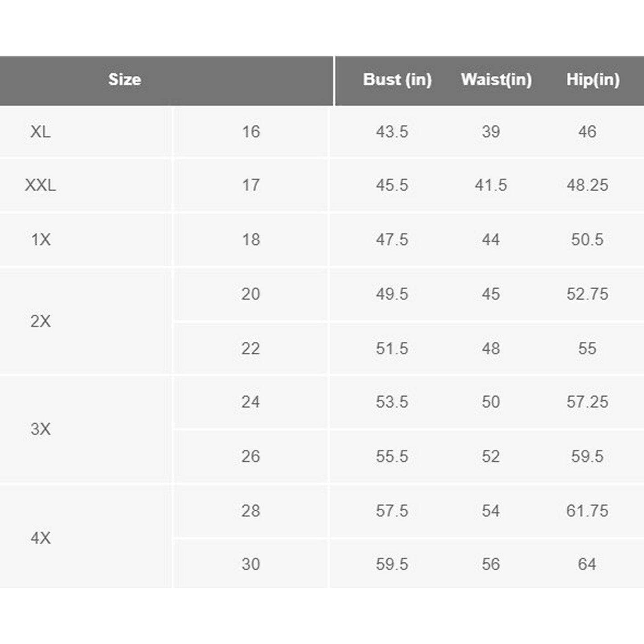Screen dimensions: 644x644
Task: Select the XL size label
Action: click(x=40, y=132)
